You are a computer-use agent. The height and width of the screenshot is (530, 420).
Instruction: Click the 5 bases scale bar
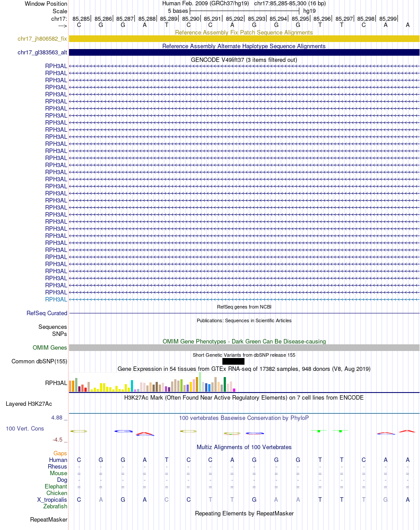click(x=244, y=11)
